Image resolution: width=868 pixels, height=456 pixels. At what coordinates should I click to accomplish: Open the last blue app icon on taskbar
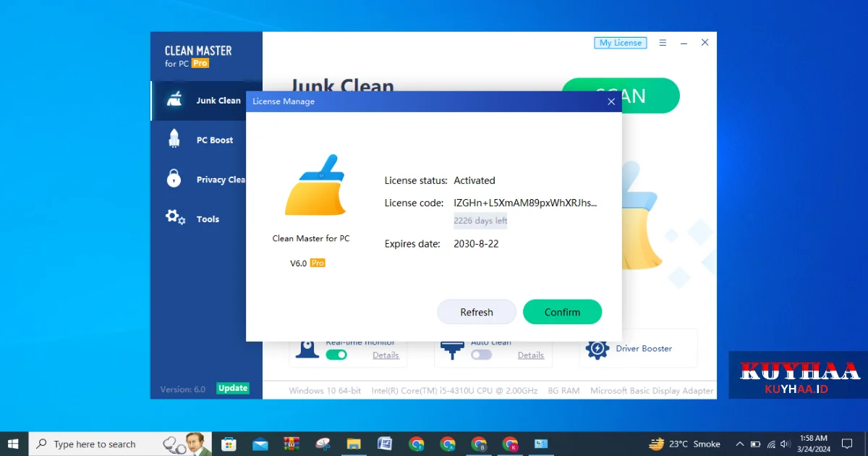click(x=541, y=444)
